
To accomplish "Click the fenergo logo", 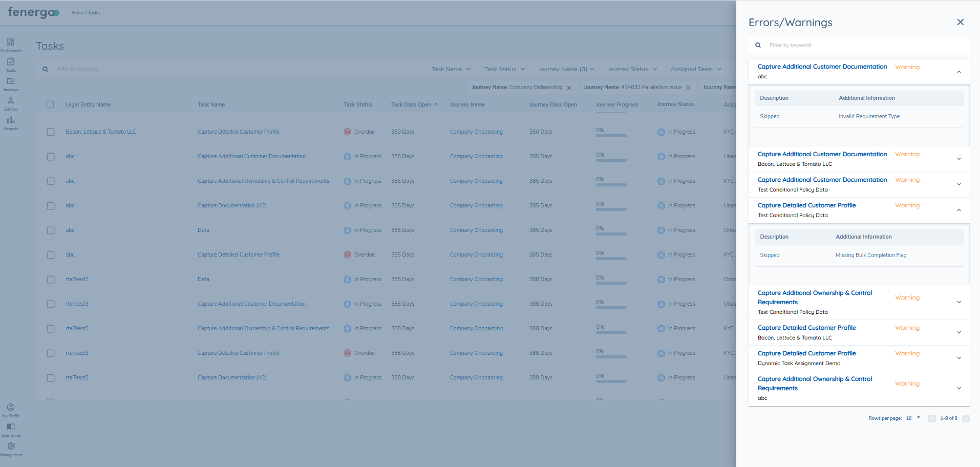I will [x=32, y=12].
